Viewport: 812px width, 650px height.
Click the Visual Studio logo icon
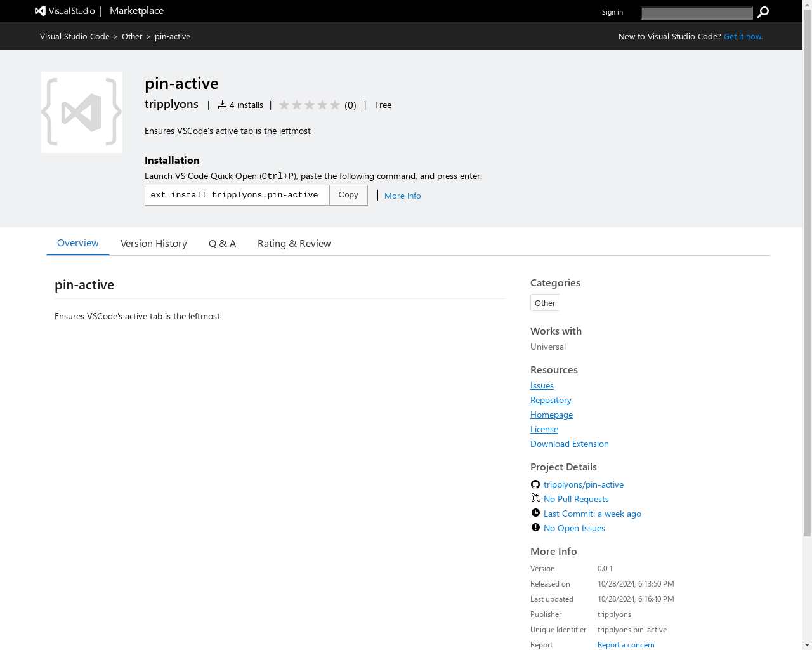[x=40, y=11]
